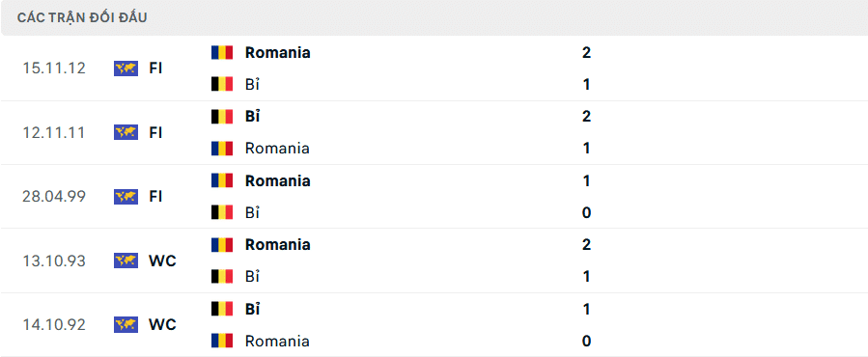The height and width of the screenshot is (357, 868).
Task: Select the FI competition label for 15.11.12
Action: pyautogui.click(x=155, y=69)
